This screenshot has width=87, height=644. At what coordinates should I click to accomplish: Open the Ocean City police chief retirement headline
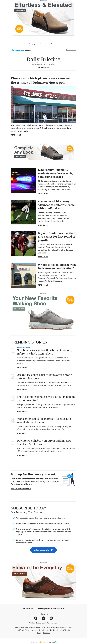coord(45,376)
